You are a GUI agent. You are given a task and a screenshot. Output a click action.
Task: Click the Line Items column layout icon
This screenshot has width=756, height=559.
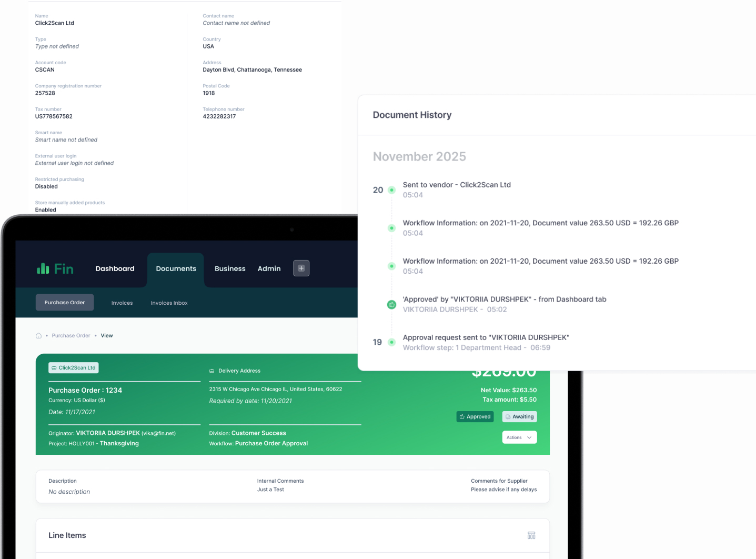point(531,535)
